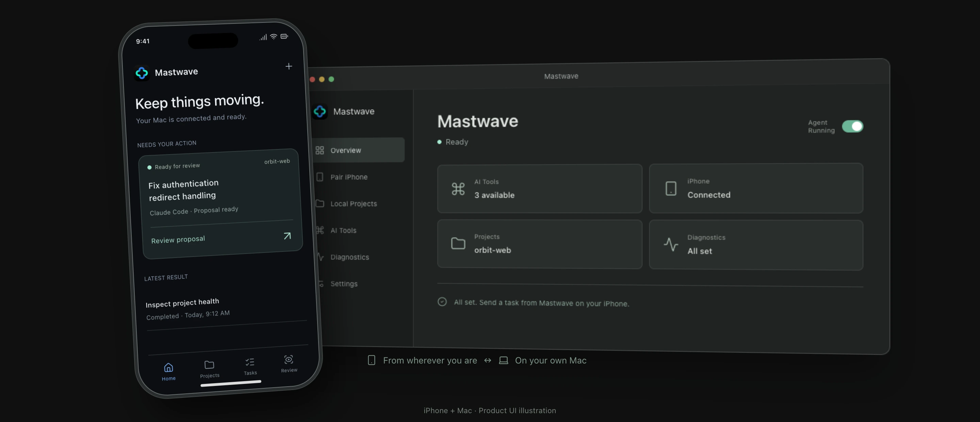Tap the Projects folder icon on iPhone
The width and height of the screenshot is (980, 422).
click(209, 364)
